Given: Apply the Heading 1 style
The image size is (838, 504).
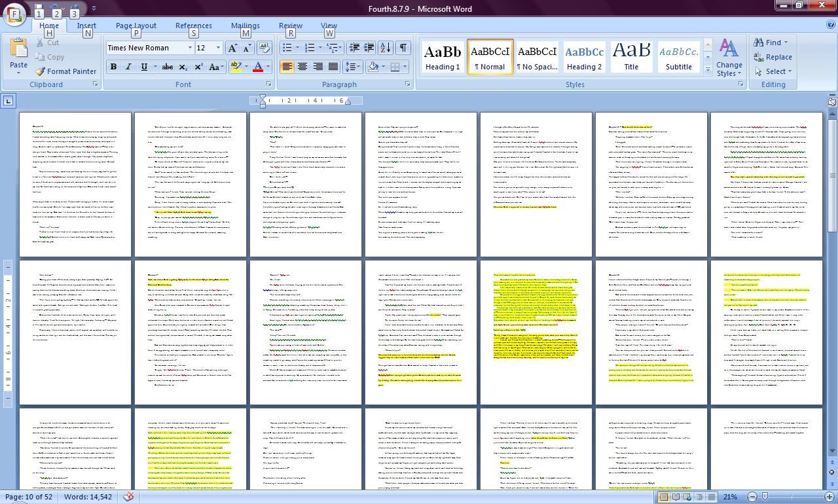Looking at the screenshot, I should pos(443,57).
